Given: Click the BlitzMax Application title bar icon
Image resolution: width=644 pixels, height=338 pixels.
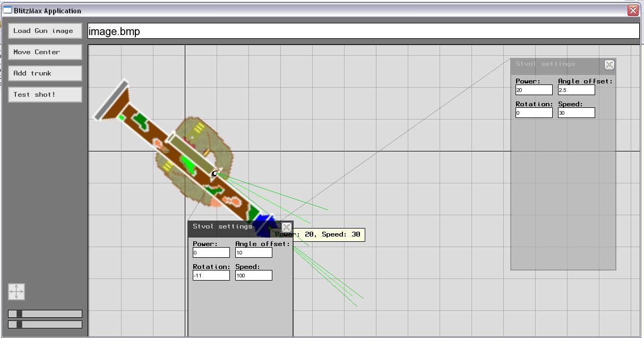Looking at the screenshot, I should 7,10.
